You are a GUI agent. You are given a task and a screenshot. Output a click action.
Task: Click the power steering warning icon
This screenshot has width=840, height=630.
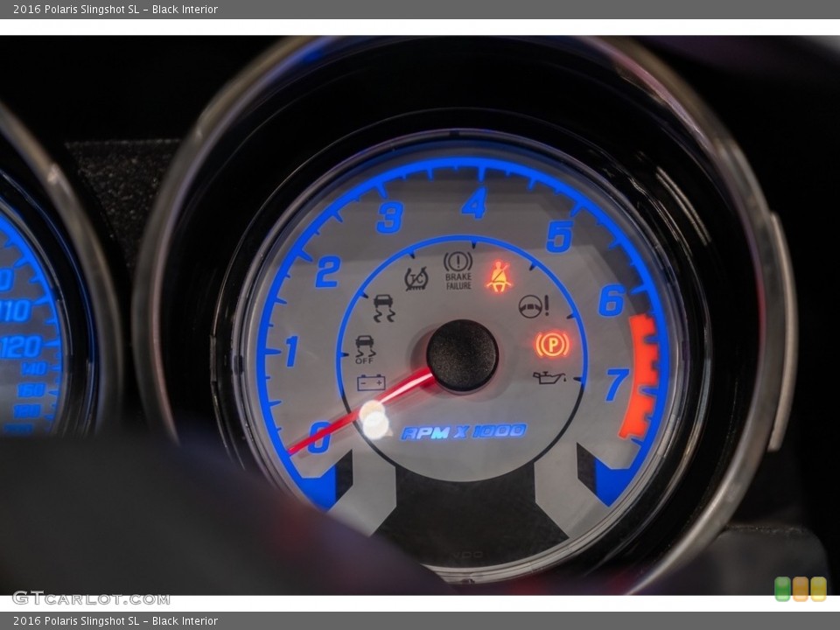point(534,306)
